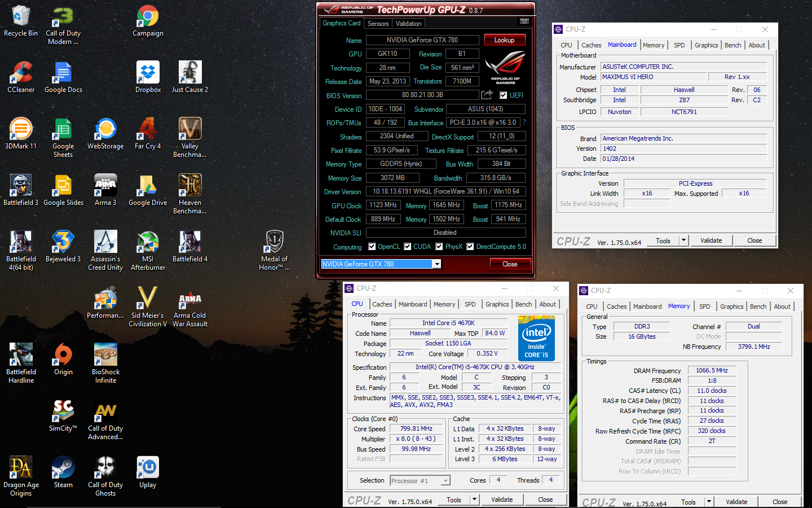Expand Tools dropdown in Memory CPU-Z window

[709, 502]
